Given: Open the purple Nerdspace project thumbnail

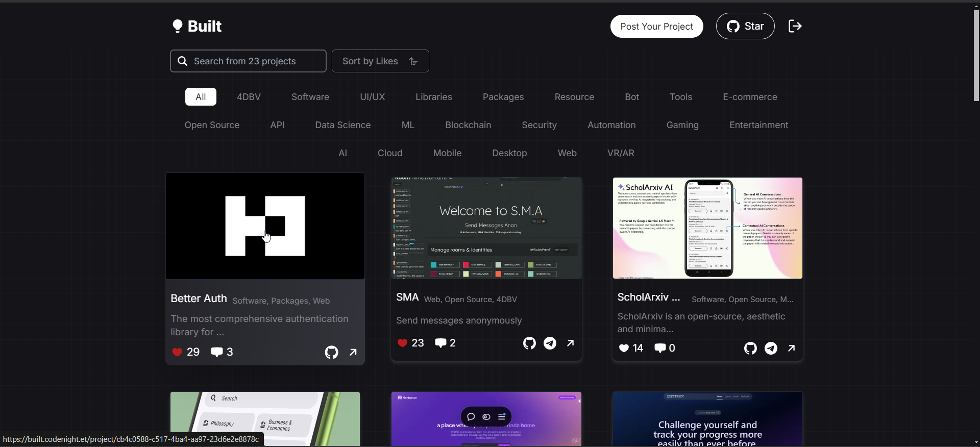Looking at the screenshot, I should 486,419.
